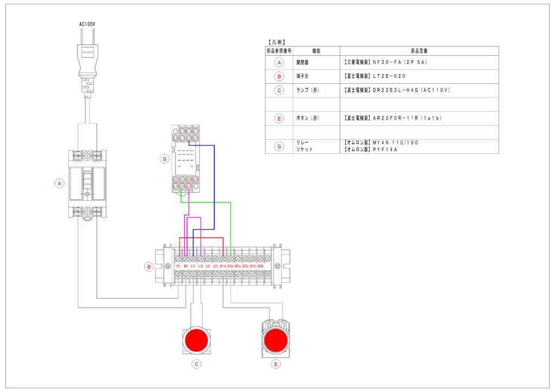Click the L12 terminal label
Image resolution: width=555 pixels, height=392 pixels.
coord(201,266)
